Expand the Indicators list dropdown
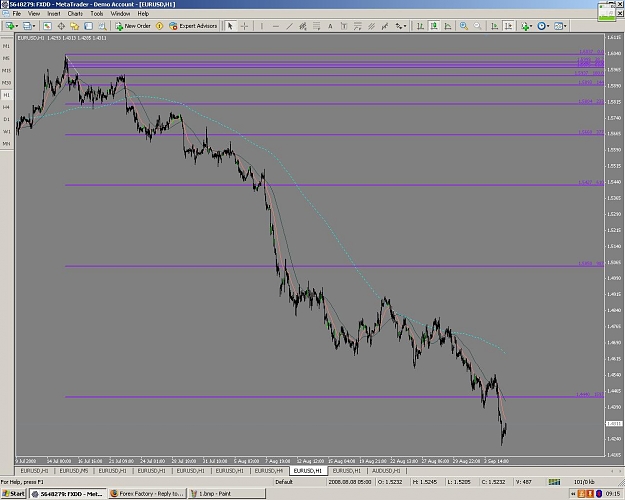The height and width of the screenshot is (500, 625). (531, 26)
